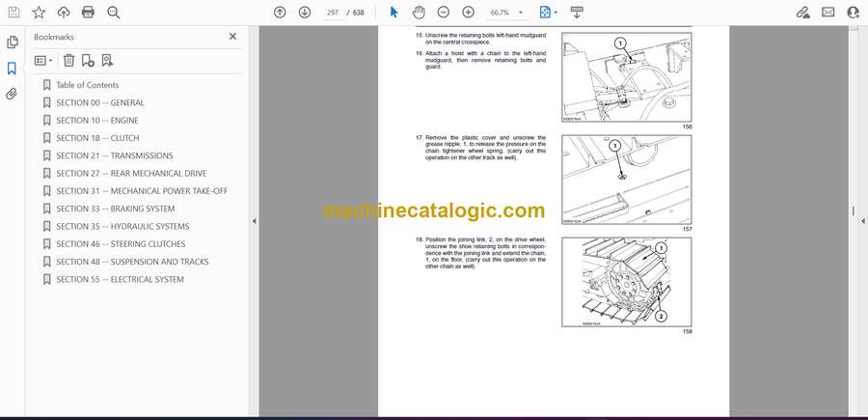
Task: Collapse the left navigation pane arrow
Action: pyautogui.click(x=254, y=221)
